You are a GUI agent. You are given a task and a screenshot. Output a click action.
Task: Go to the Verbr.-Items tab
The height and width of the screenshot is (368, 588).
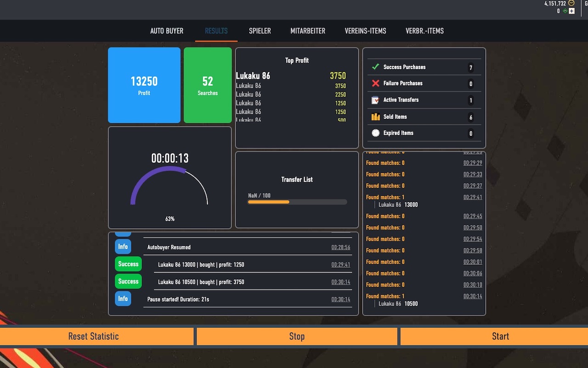[424, 31]
